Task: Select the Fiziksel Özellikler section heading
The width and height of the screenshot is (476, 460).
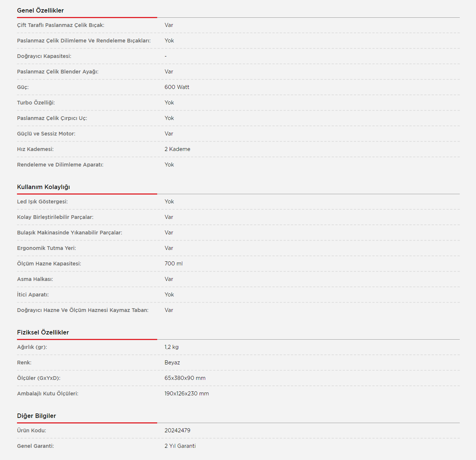Action: [43, 332]
